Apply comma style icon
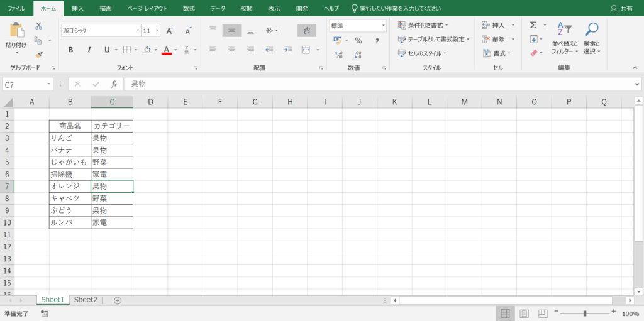Viewport: 644px width, 321px height. click(377, 41)
